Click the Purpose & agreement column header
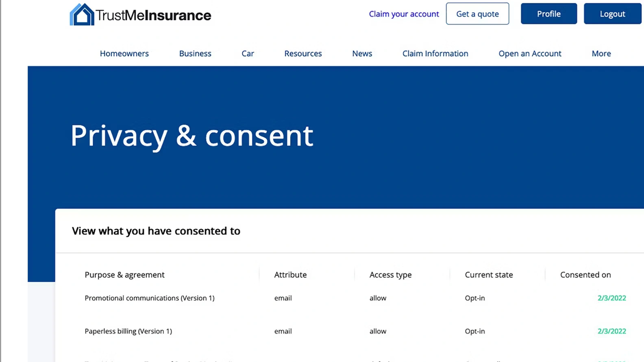Screen dimensions: 644x362 pos(124,275)
